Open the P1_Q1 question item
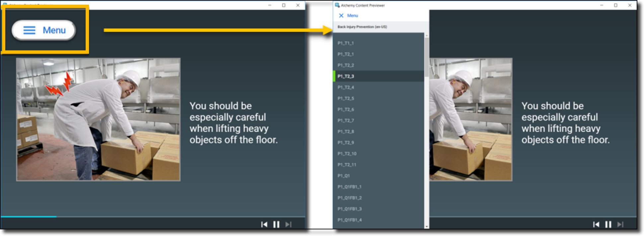 [x=344, y=176]
